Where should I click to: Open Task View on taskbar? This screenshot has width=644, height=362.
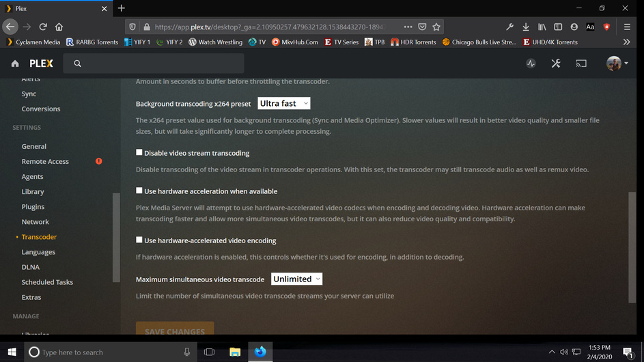coord(210,352)
